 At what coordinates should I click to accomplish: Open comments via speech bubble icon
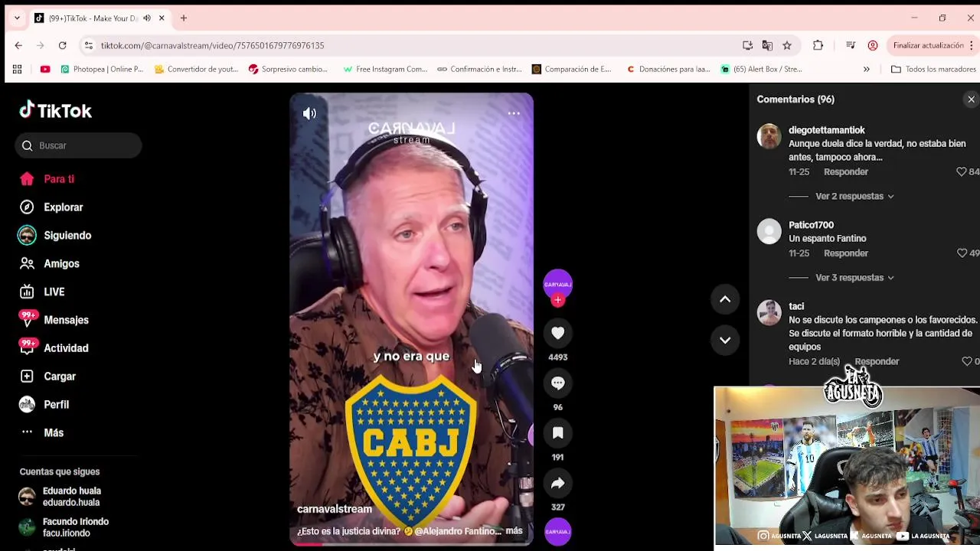(557, 383)
